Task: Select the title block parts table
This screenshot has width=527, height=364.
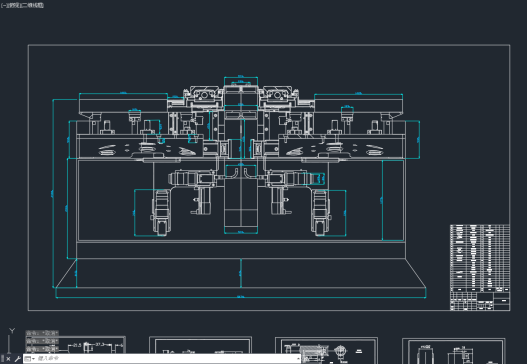Action: 480,268
